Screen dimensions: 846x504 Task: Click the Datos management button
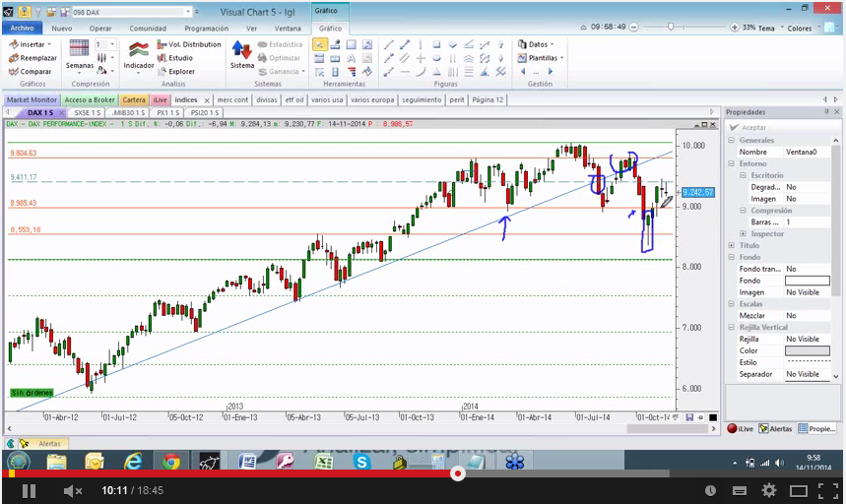(535, 44)
